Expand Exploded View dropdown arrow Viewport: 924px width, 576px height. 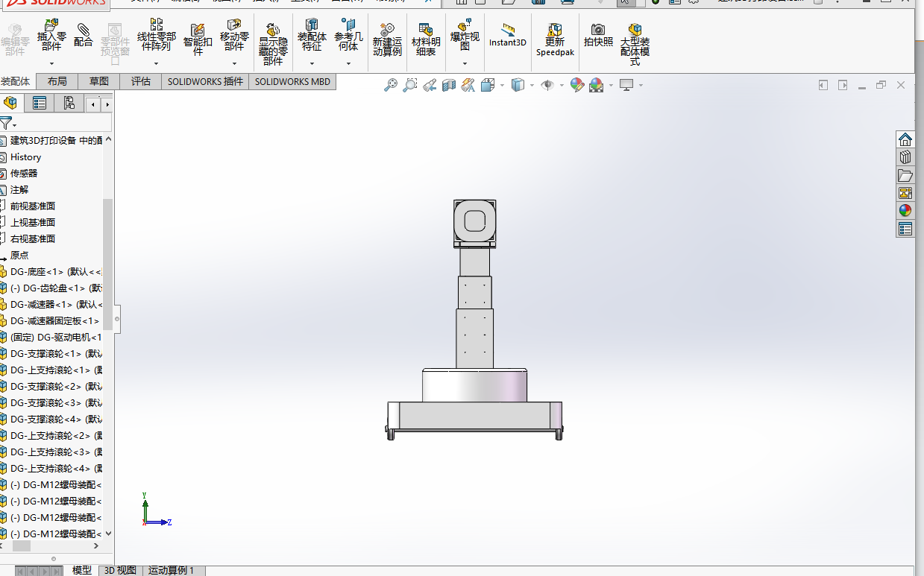[x=465, y=63]
